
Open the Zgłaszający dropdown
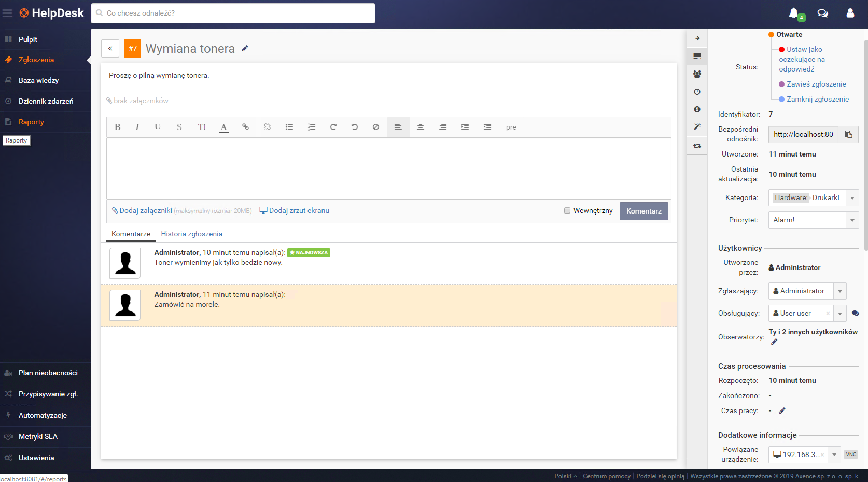coord(839,291)
